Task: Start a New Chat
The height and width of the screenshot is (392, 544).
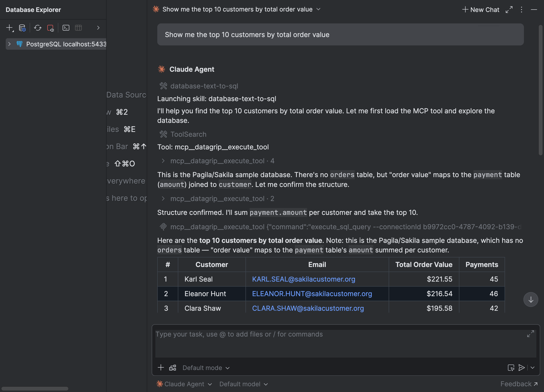Action: (481, 10)
